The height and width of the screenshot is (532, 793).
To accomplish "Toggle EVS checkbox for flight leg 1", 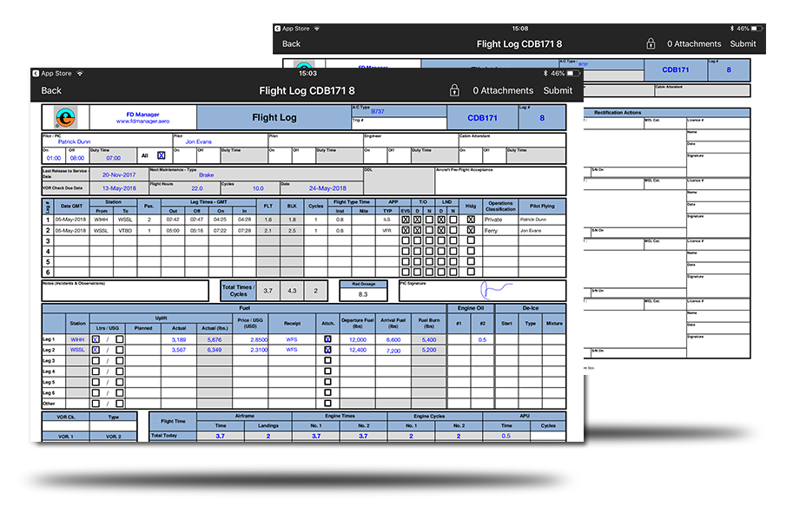I will [x=406, y=220].
